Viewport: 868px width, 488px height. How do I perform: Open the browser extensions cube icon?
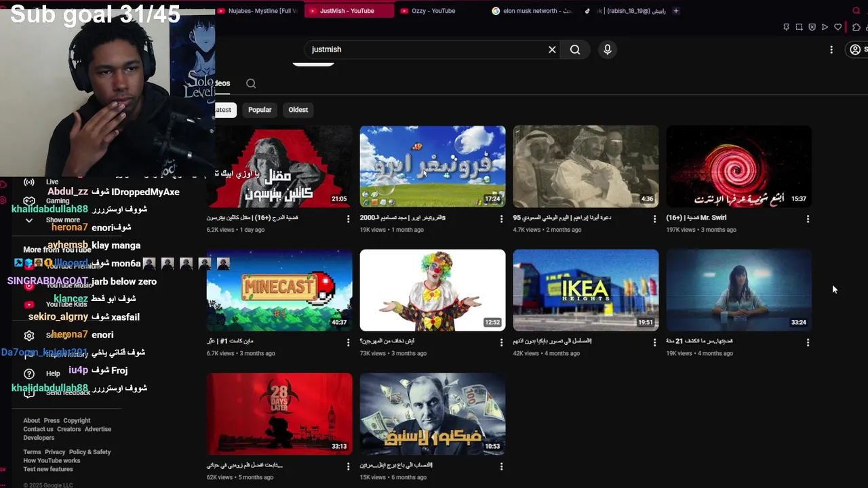pyautogui.click(x=856, y=27)
